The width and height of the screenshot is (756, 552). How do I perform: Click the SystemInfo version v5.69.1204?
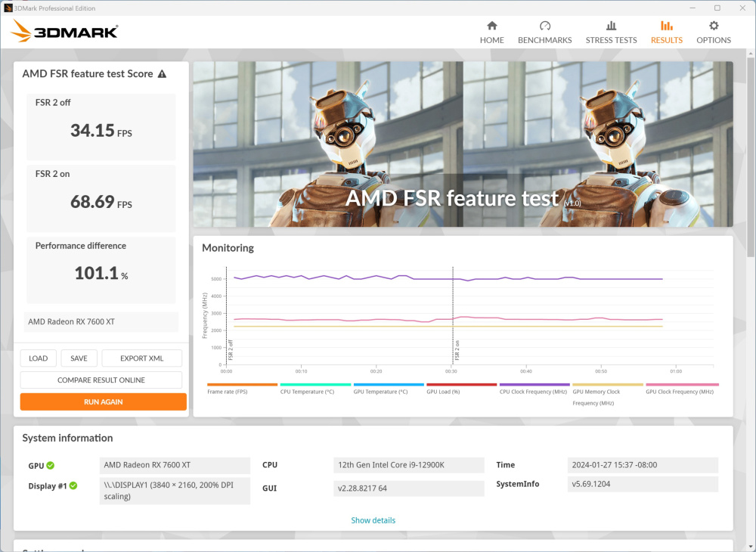(643, 484)
